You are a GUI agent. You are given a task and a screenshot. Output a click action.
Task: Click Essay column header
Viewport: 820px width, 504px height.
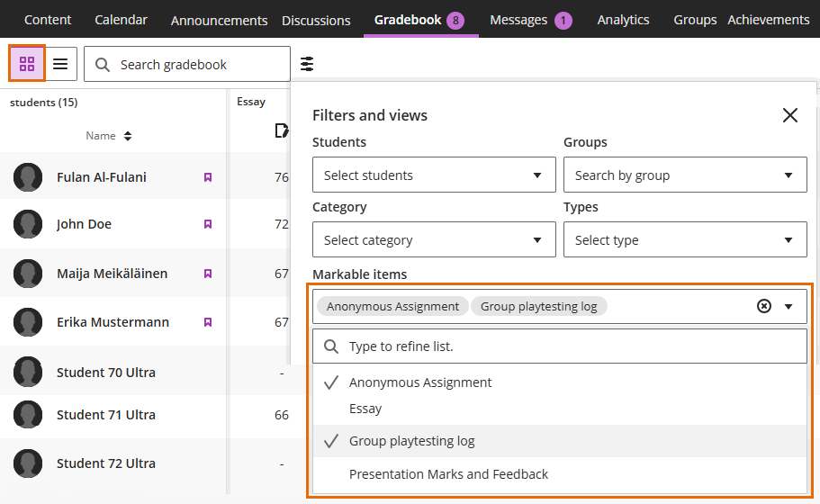(x=251, y=102)
